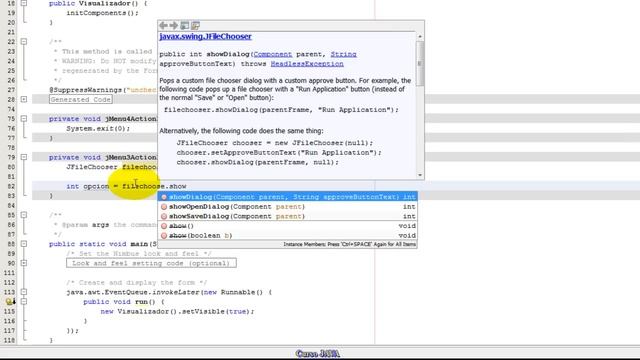This screenshot has width=640, height=360.
Task: Collapse the main method fold at line 88
Action: 24,244
